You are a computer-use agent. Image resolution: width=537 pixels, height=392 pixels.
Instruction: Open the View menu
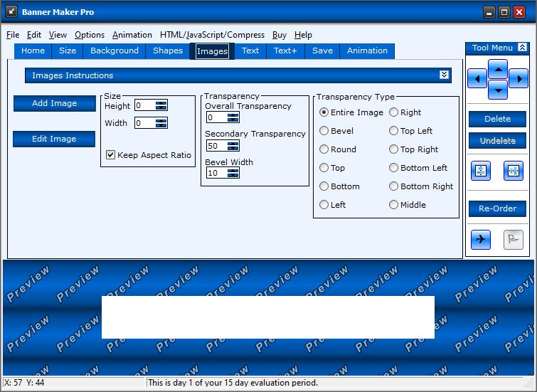click(x=58, y=35)
